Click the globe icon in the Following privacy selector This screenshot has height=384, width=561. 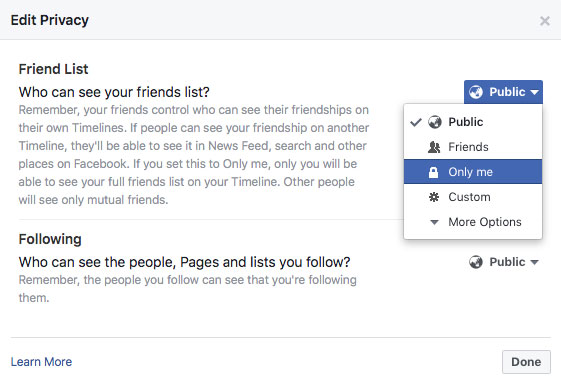(x=476, y=262)
